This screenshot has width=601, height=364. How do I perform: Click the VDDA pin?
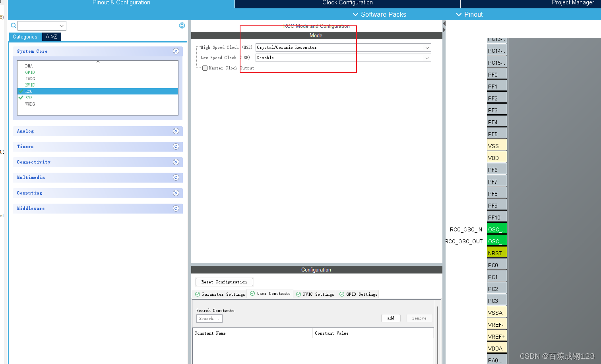pyautogui.click(x=497, y=348)
